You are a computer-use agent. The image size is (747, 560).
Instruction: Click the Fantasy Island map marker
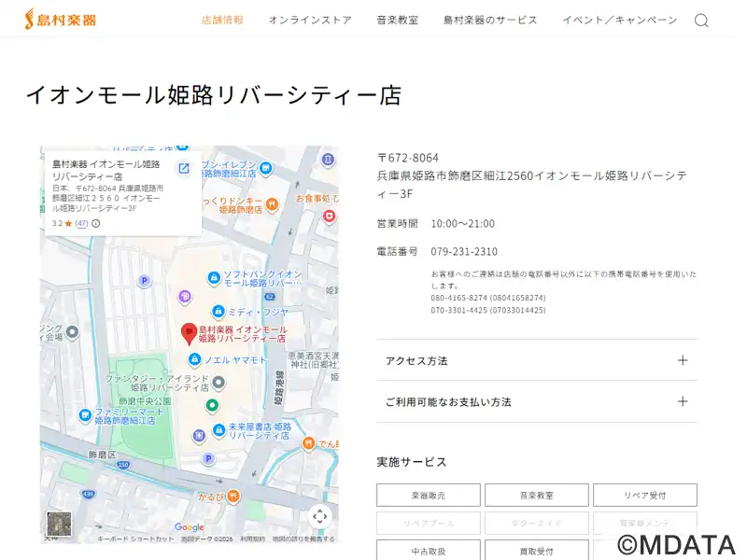[218, 382]
